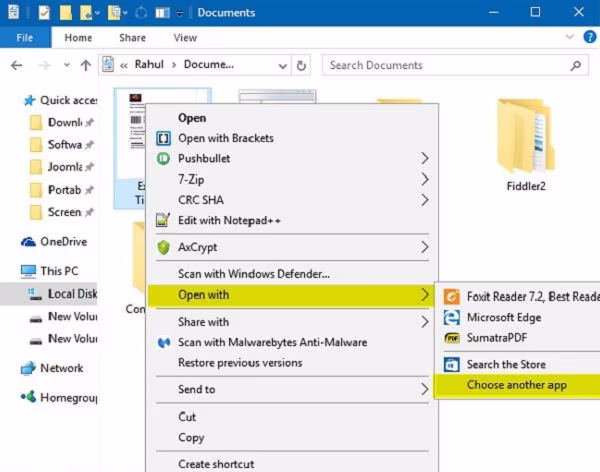Open the recent locations dropdown arrow
600x472 pixels.
[x=67, y=65]
